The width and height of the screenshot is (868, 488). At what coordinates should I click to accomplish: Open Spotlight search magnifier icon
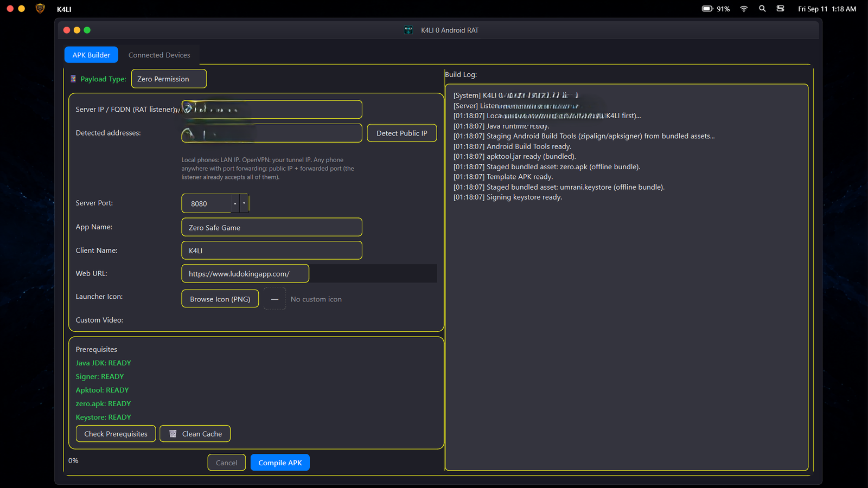[x=762, y=9]
